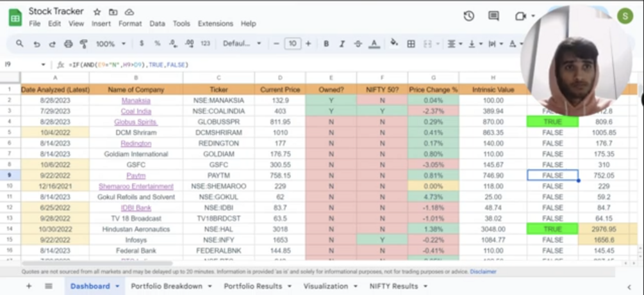The width and height of the screenshot is (644, 295).
Task: Click the Shemaroo Entertainment link
Action: point(136,186)
